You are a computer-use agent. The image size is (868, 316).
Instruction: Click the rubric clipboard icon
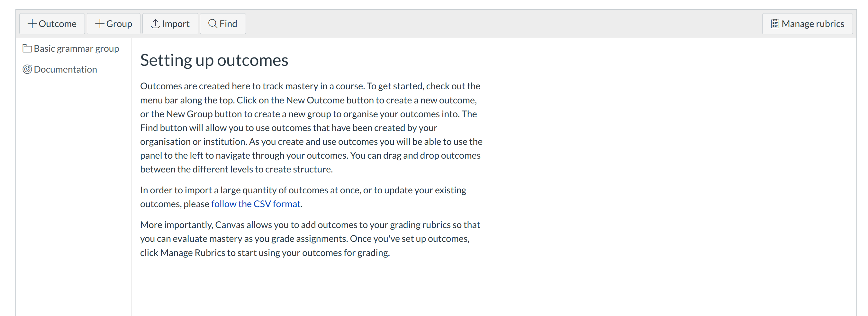pyautogui.click(x=775, y=24)
